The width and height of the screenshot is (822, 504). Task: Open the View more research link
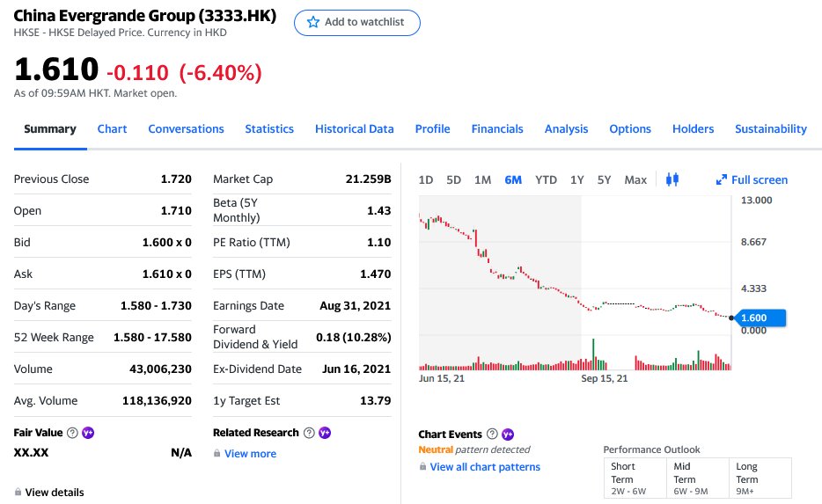click(x=250, y=454)
